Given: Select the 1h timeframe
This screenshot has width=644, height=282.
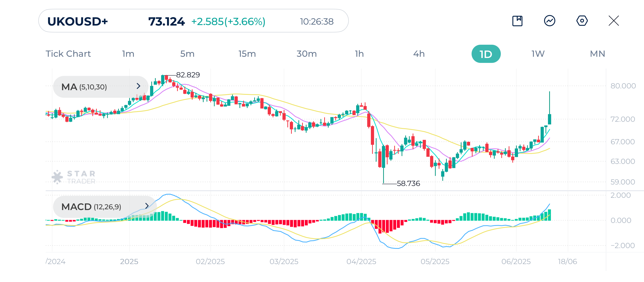Looking at the screenshot, I should [359, 54].
